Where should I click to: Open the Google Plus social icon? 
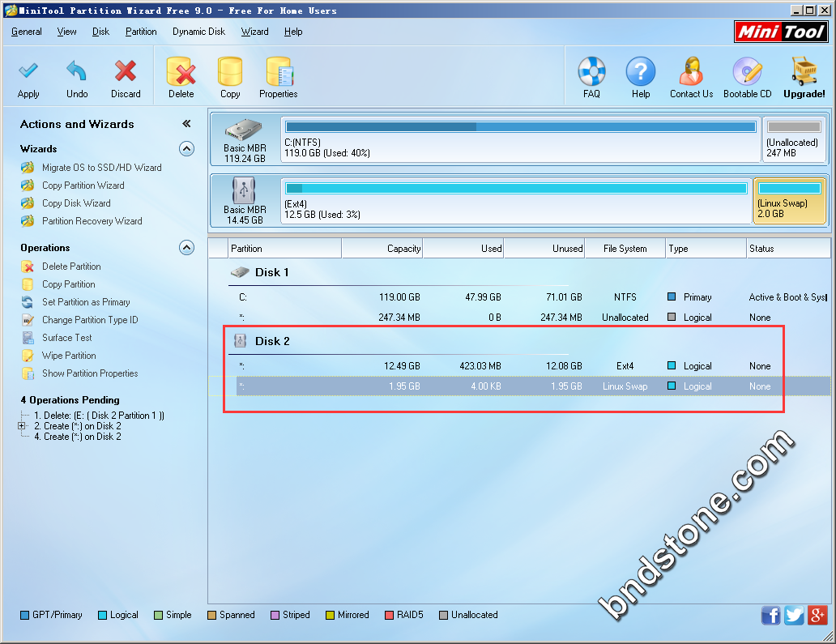tap(817, 615)
